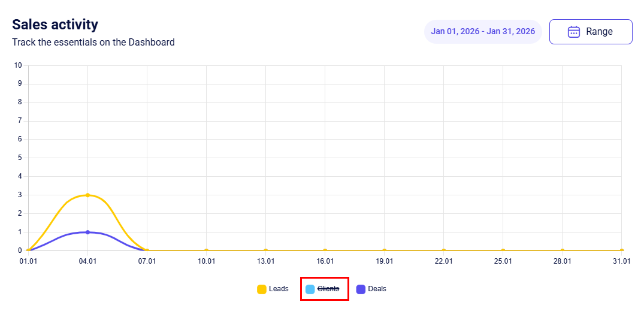This screenshot has width=644, height=311.
Task: Show the hidden Clients series label
Action: click(x=328, y=289)
